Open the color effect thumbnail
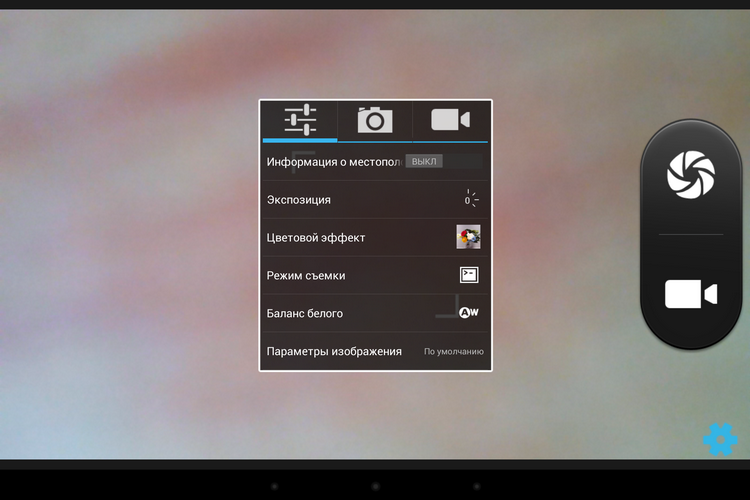750x500 pixels. (x=468, y=237)
